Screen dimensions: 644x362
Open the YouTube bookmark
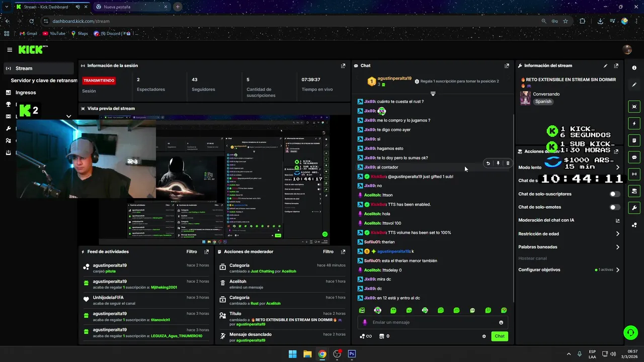[54, 34]
